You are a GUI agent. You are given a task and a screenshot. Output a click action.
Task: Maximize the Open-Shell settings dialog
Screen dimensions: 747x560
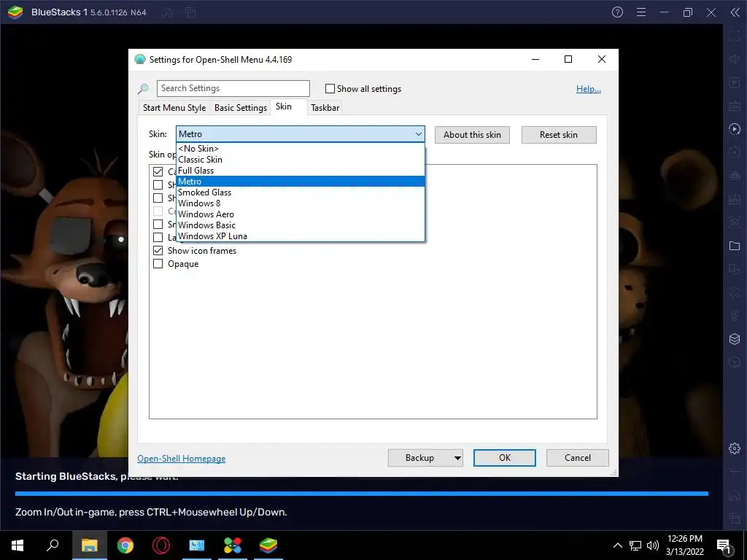tap(568, 59)
